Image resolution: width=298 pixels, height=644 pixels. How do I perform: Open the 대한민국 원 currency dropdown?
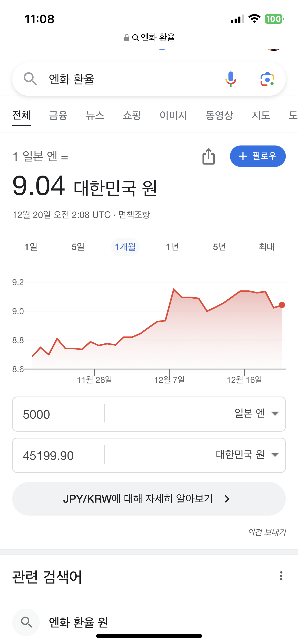[x=247, y=455]
